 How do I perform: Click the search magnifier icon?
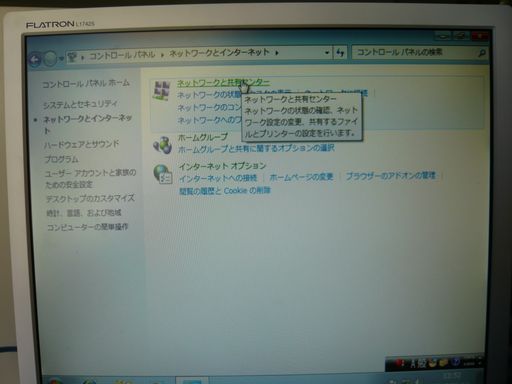(x=481, y=53)
